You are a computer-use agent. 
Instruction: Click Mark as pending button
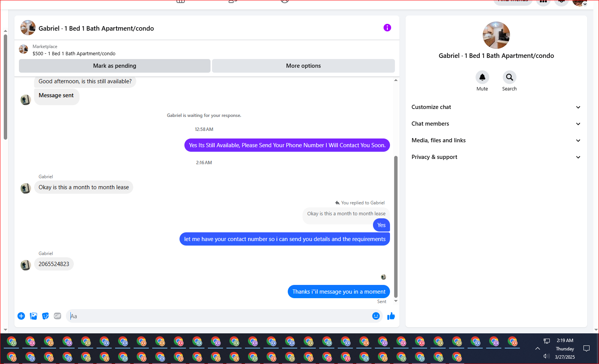click(x=115, y=66)
